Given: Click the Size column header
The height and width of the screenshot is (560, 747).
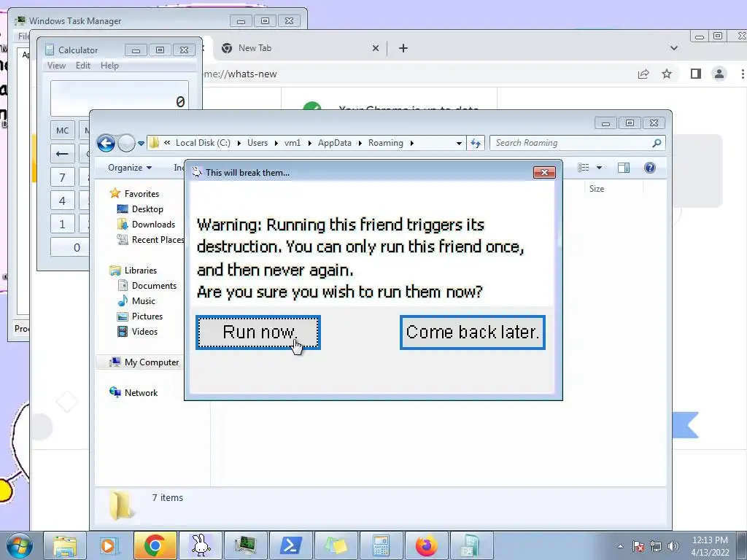Looking at the screenshot, I should (x=597, y=189).
